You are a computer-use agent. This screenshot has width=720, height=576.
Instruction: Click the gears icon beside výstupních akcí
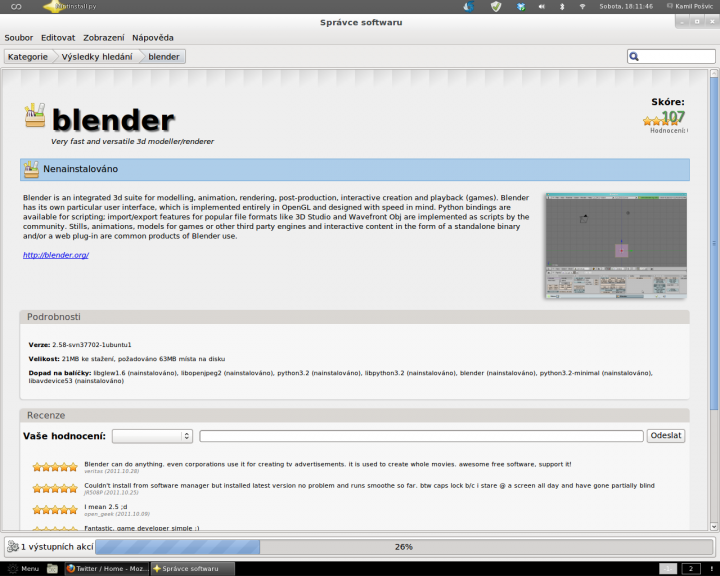coord(13,547)
